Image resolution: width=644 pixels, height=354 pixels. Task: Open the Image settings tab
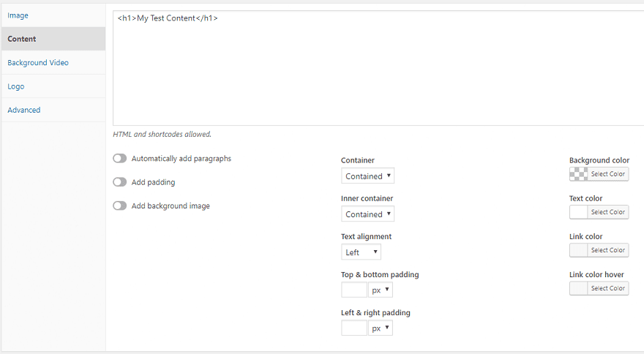(53, 15)
